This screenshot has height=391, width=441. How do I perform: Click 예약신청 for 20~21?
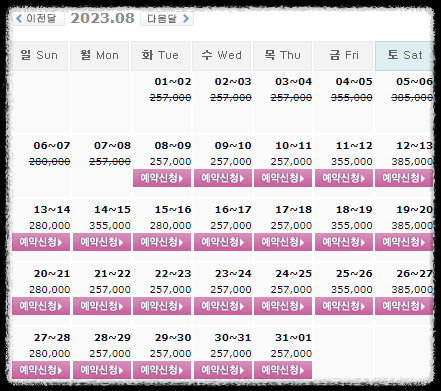point(41,306)
